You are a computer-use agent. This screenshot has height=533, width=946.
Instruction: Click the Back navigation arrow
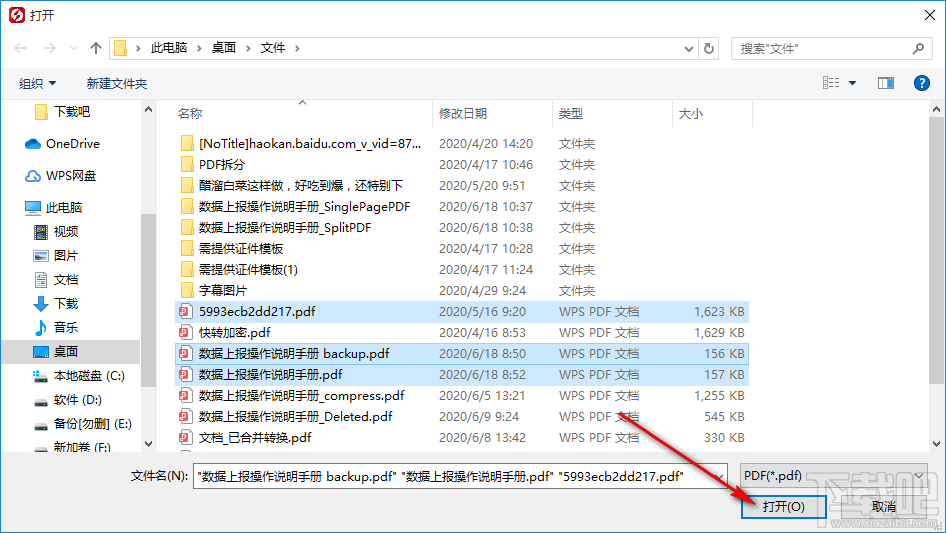click(20, 48)
